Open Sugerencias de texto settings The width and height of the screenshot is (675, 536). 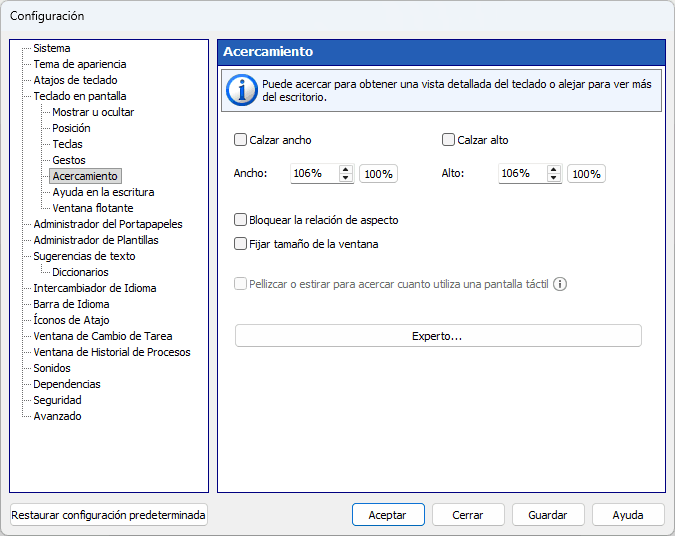[x=84, y=256]
